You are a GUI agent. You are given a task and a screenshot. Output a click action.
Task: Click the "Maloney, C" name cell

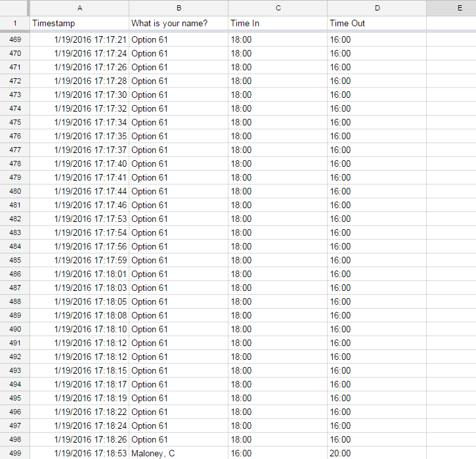click(x=179, y=453)
